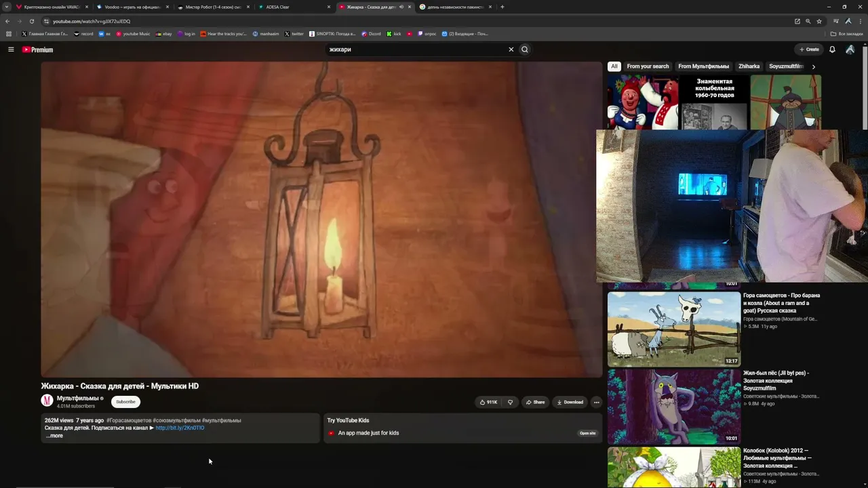Open YouTube notifications bell
This screenshot has height=488, width=868.
pos(832,49)
